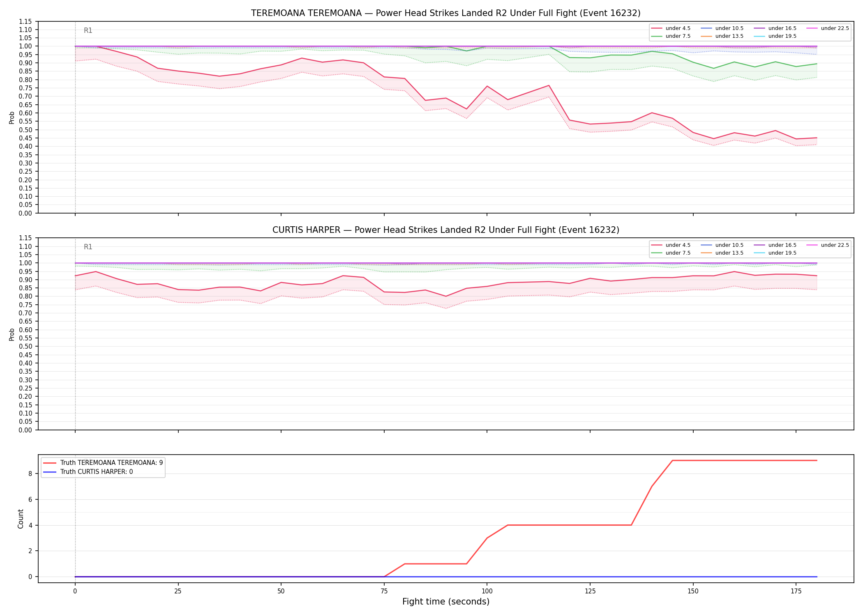Click x-axis tick label 175

[x=796, y=591]
